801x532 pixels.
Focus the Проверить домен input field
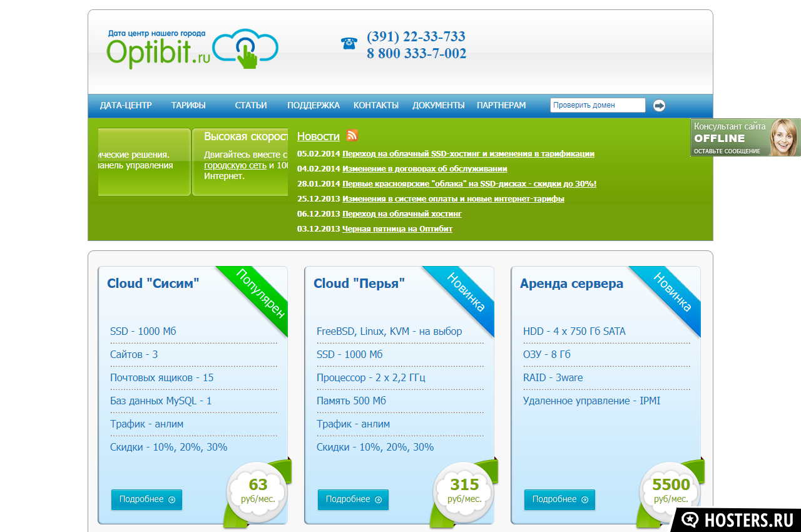click(598, 105)
